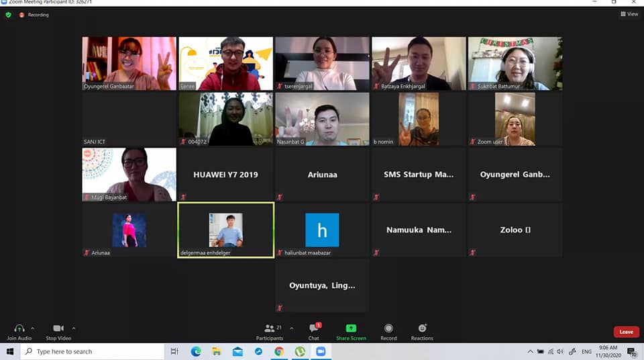Expand the arrow next to Participants
Viewport: 644px width, 360px height.
coord(291,328)
